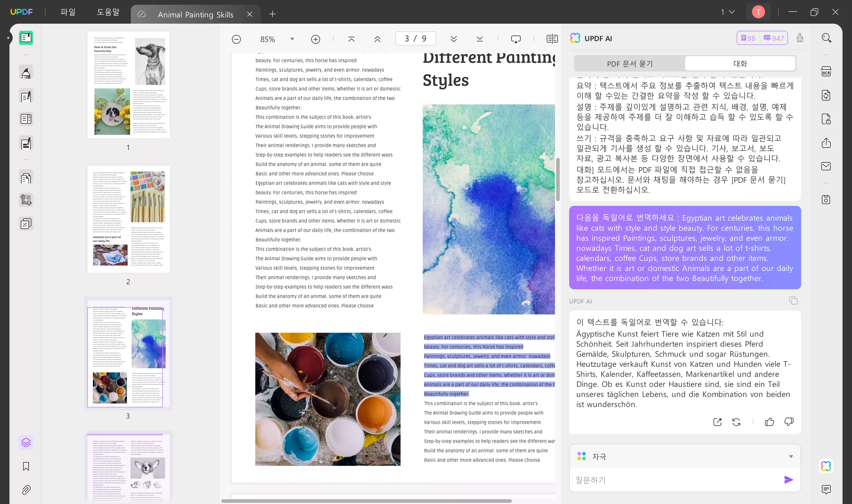Switch to the 대화 chat tab
This screenshot has height=504, width=852.
point(740,64)
